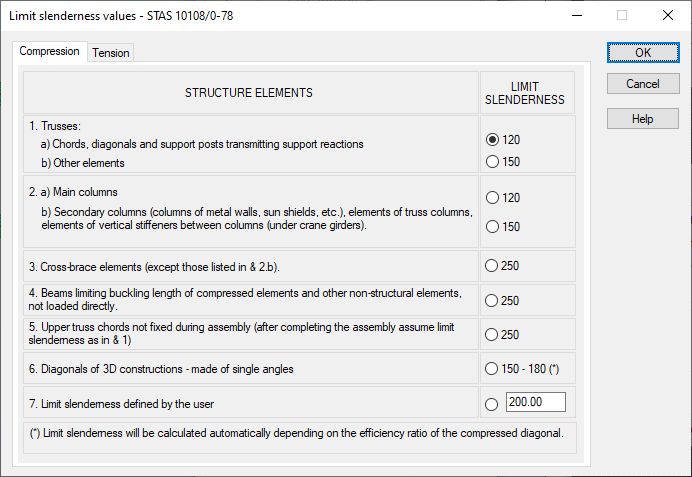Screen dimensions: 692x477
Task: Select 250 for cross-brace elements
Action: [x=492, y=266]
